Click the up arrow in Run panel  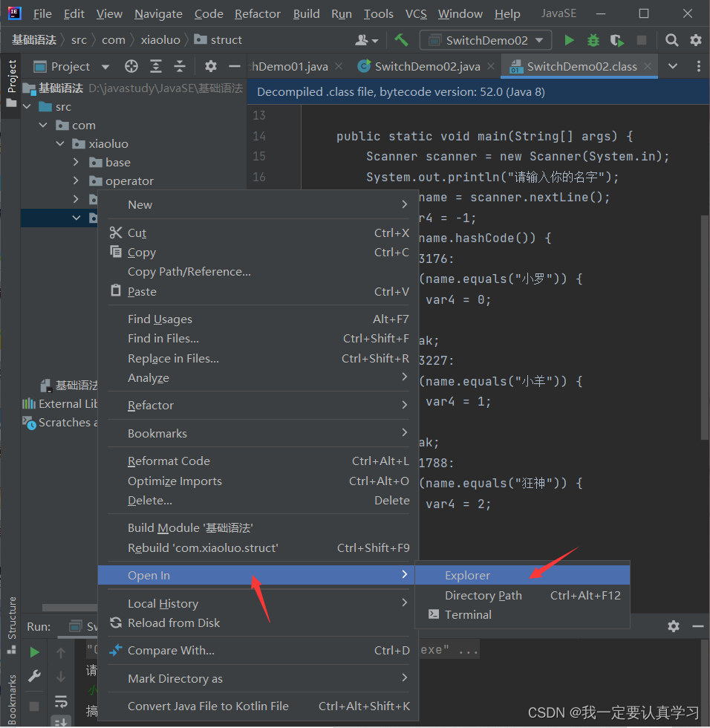[x=61, y=653]
